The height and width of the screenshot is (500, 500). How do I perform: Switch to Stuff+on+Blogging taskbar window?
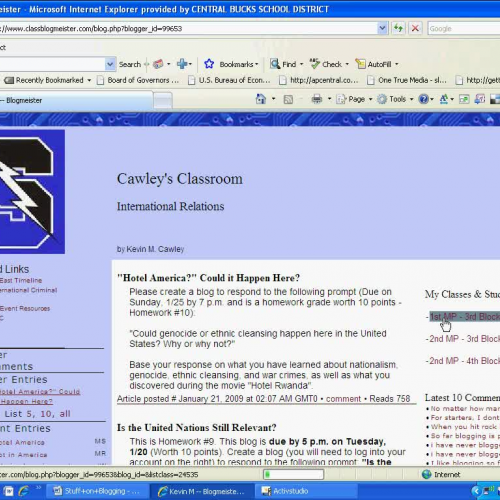(x=97, y=491)
